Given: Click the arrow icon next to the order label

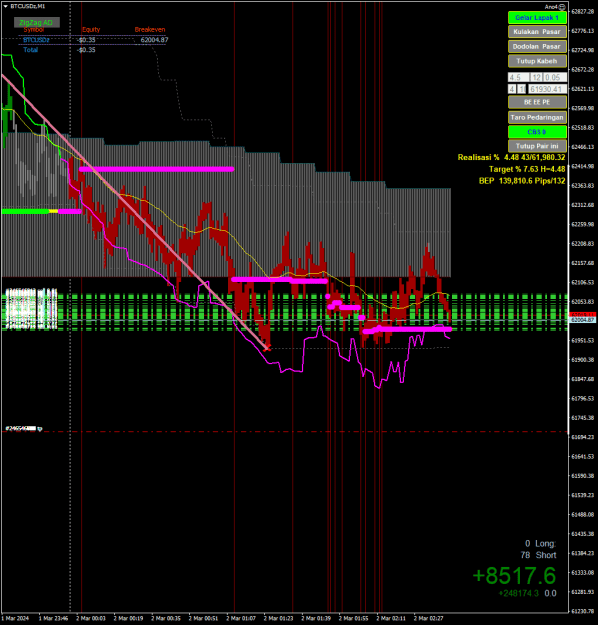Looking at the screenshot, I should [x=40, y=429].
